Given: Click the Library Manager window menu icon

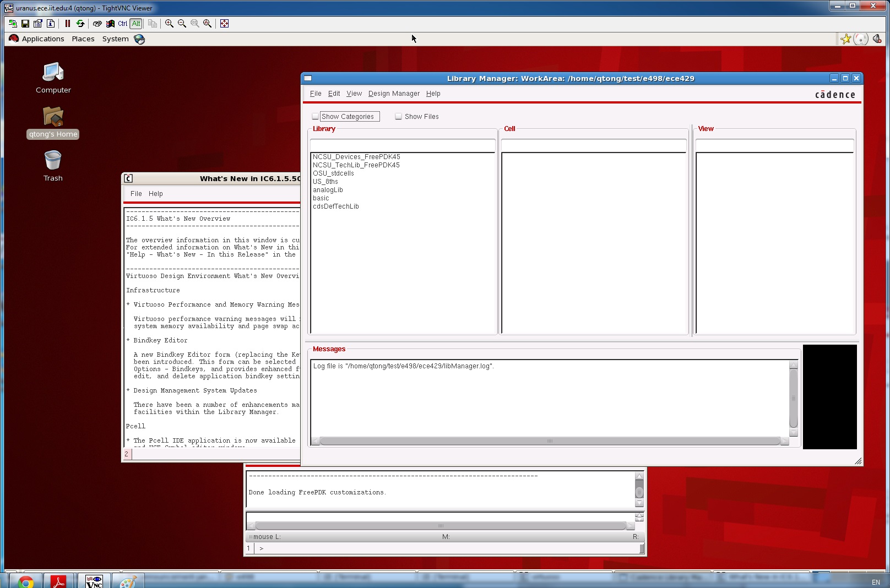Looking at the screenshot, I should click(x=308, y=78).
